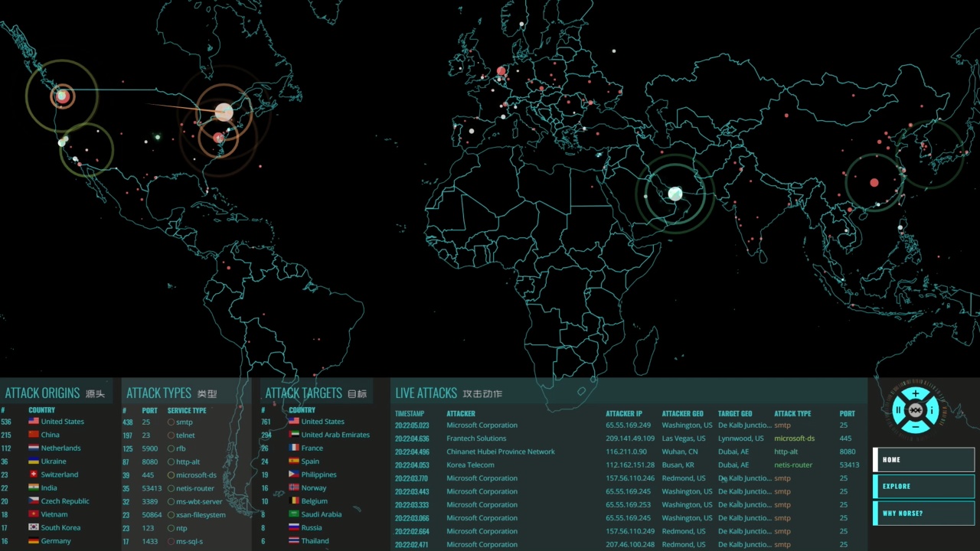Open the Why Norse? link
The width and height of the screenshot is (980, 551).
(923, 514)
